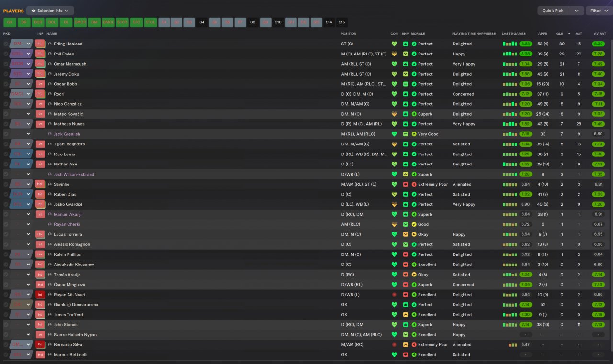The width and height of the screenshot is (613, 364).
Task: Click Bernardo Silva's Inj injury icon
Action: pyautogui.click(x=40, y=345)
